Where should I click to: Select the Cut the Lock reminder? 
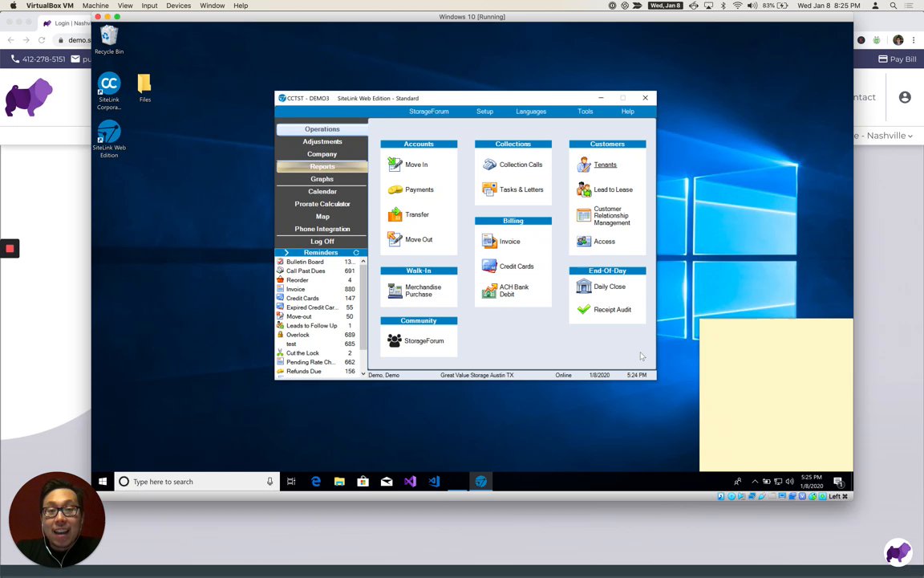[x=317, y=352]
